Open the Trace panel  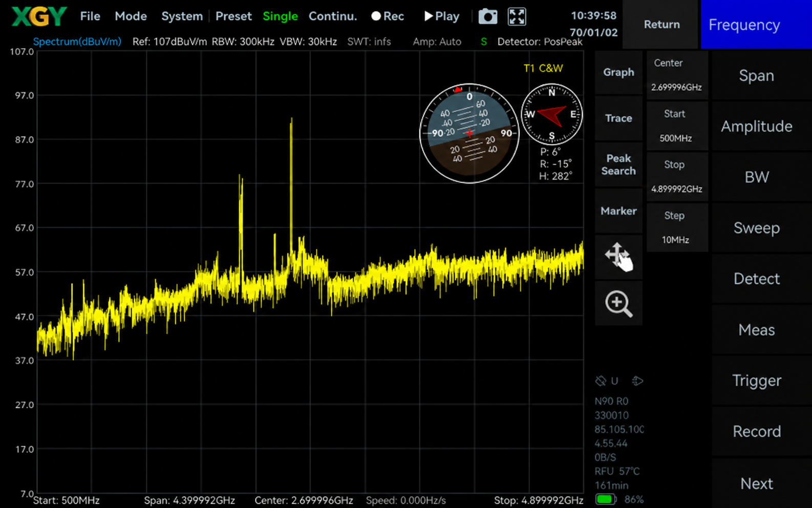618,118
